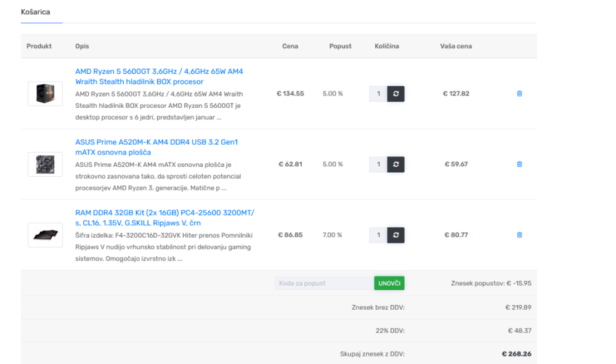Click quantity input for the RAM kit

tap(378, 235)
